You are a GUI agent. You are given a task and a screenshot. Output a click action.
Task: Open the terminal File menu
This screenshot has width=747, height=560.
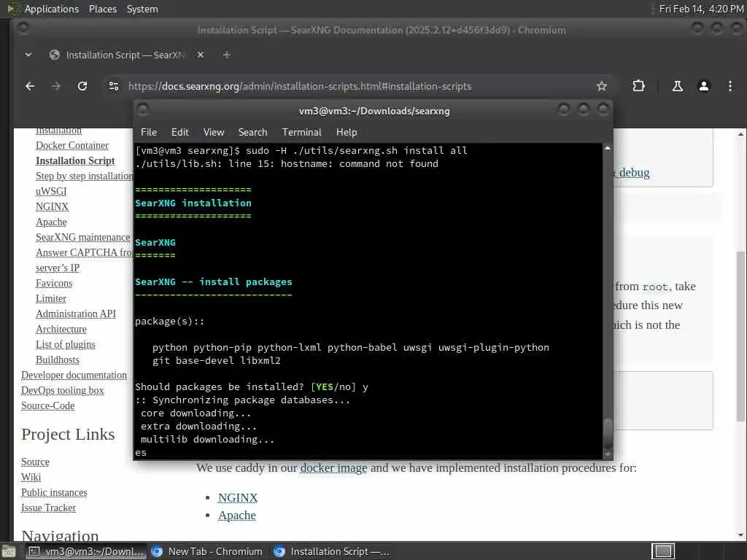click(x=149, y=133)
